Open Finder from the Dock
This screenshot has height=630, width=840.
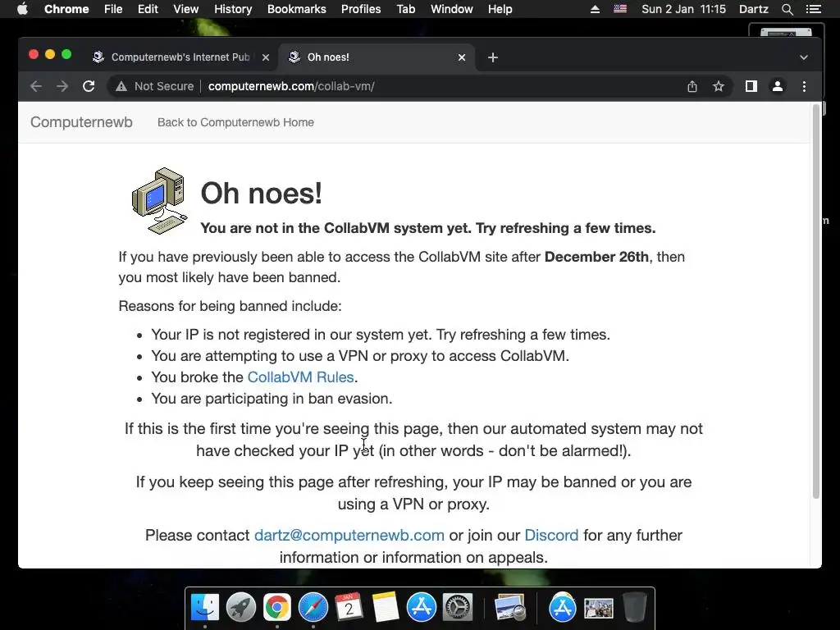[x=205, y=608]
